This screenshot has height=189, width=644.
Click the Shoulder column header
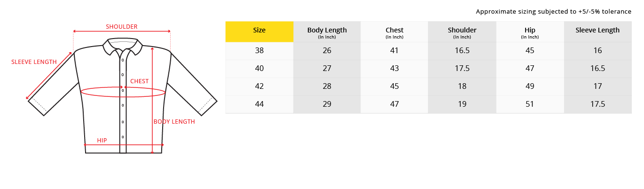pyautogui.click(x=462, y=31)
